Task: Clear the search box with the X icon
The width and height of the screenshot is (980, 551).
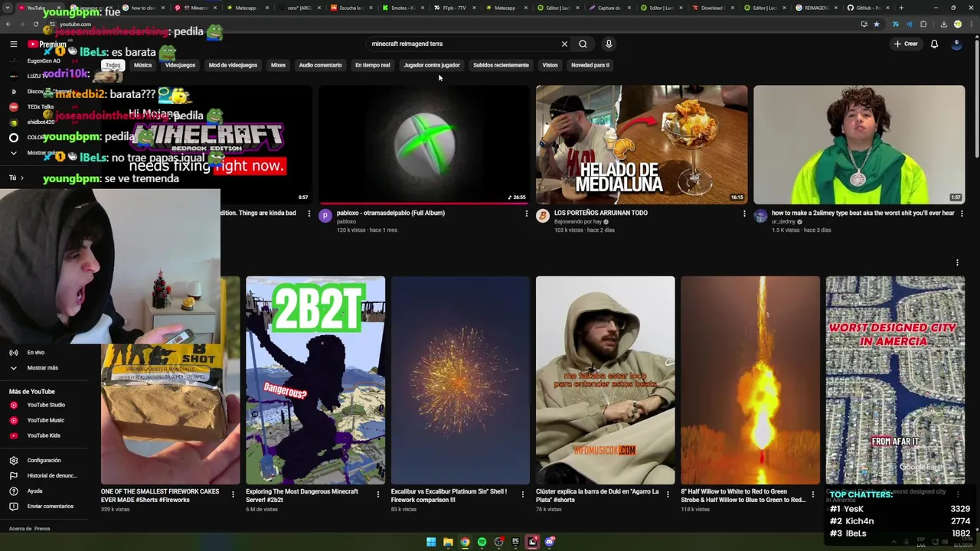Action: pos(564,44)
